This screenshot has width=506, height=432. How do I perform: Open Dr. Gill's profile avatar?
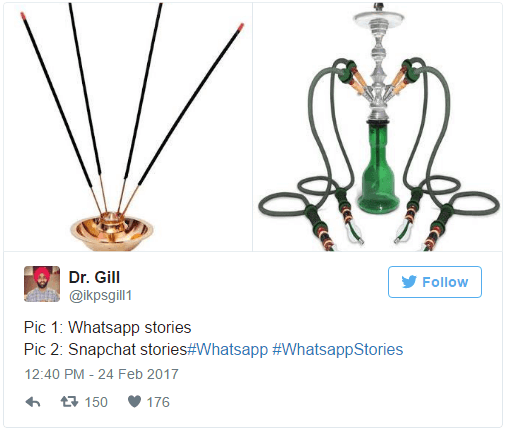42,284
